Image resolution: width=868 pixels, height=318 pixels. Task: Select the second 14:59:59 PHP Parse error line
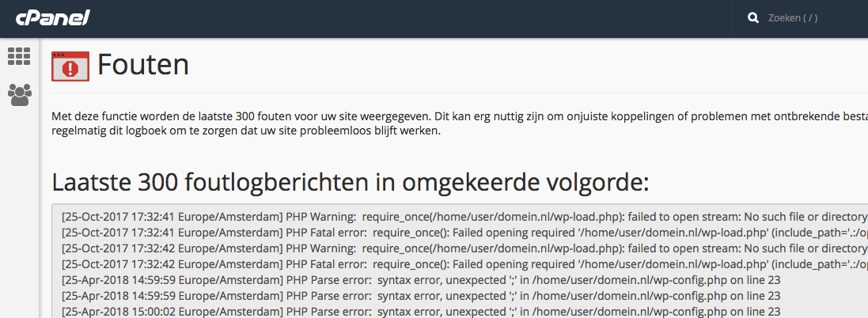(x=419, y=295)
